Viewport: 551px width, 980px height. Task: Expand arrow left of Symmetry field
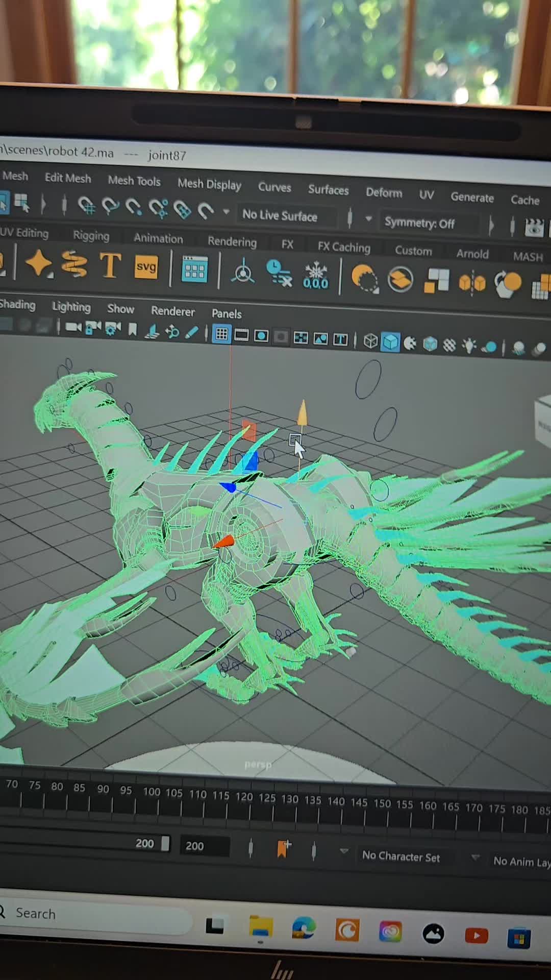[368, 218]
